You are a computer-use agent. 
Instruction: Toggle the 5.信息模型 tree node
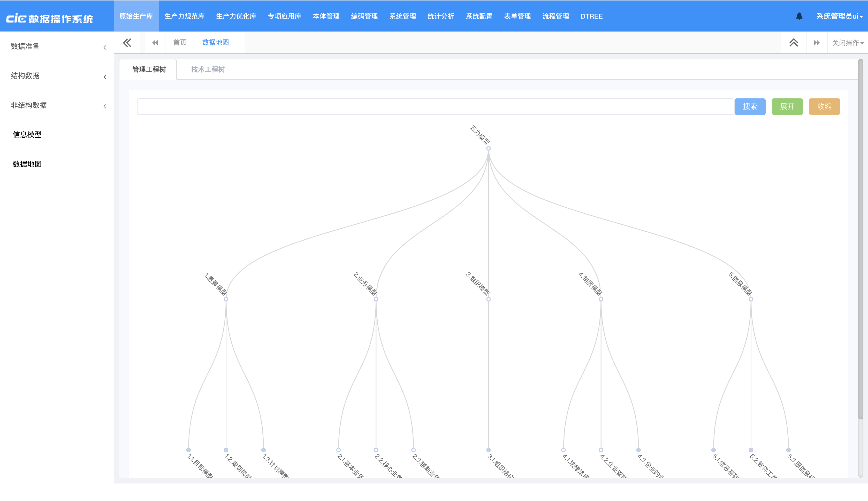(x=751, y=299)
